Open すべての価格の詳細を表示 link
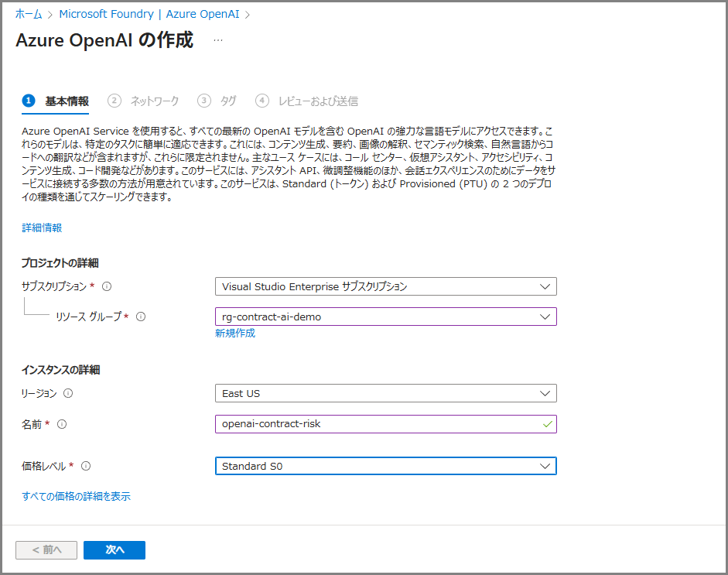Viewport: 728px width, 575px height. (76, 496)
